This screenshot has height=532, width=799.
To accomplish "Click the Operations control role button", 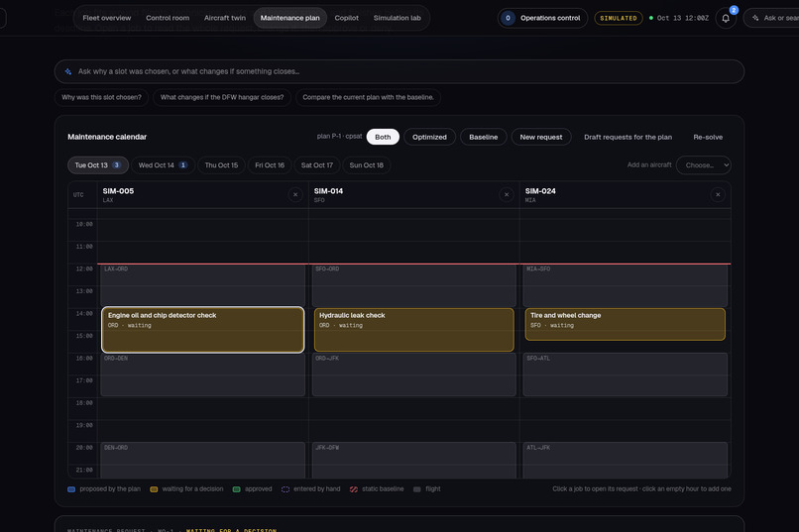I will [542, 18].
